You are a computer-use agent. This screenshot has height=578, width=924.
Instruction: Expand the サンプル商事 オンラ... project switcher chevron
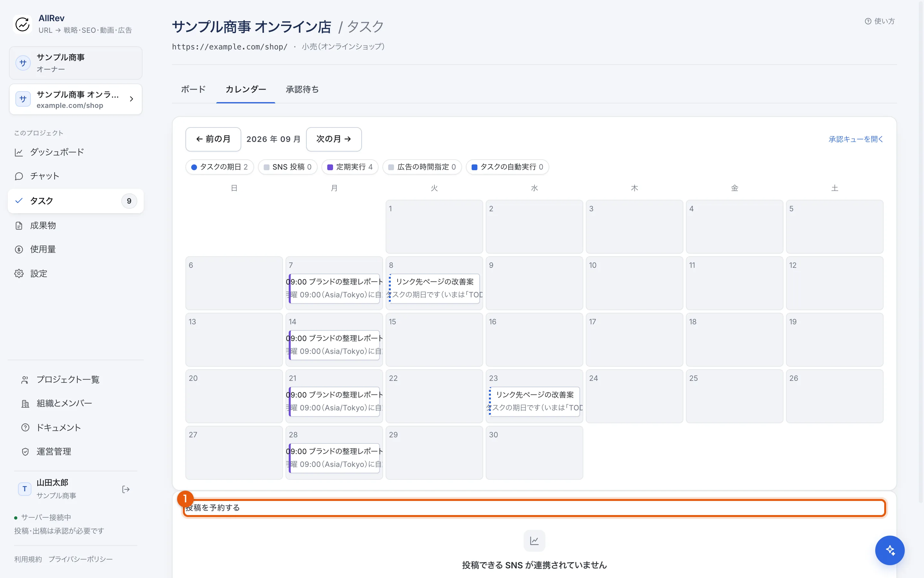coord(131,99)
